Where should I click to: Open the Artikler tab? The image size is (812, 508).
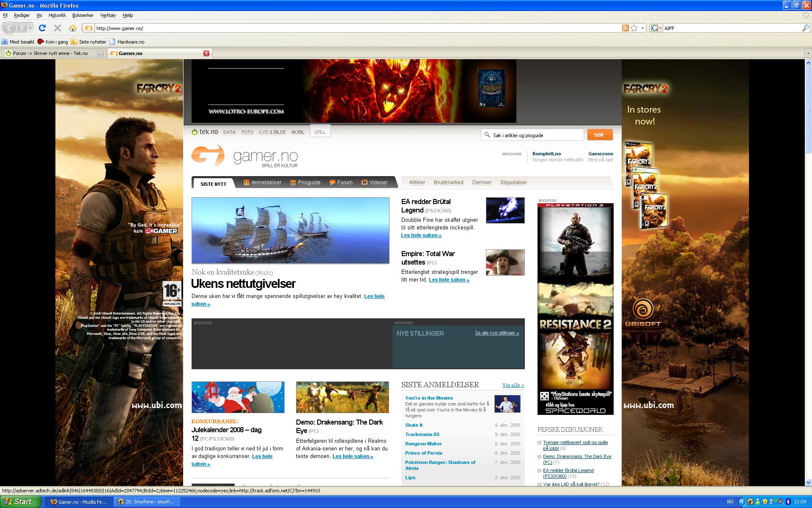[417, 182]
